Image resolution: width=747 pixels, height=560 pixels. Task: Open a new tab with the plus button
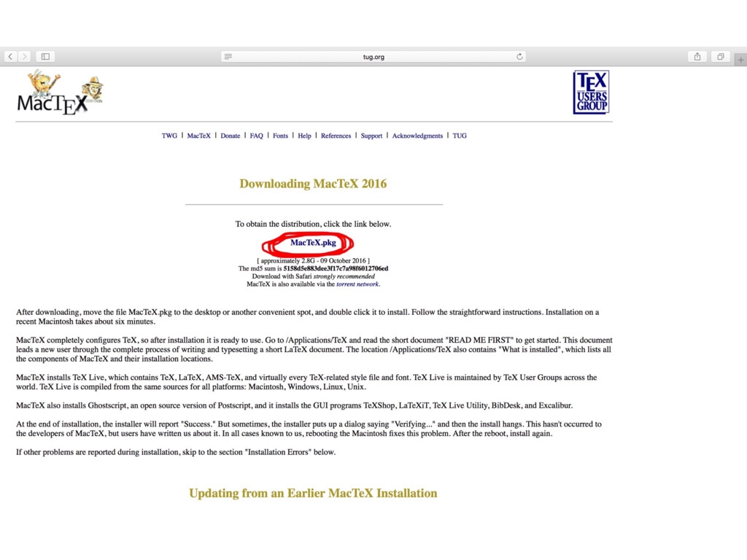740,60
